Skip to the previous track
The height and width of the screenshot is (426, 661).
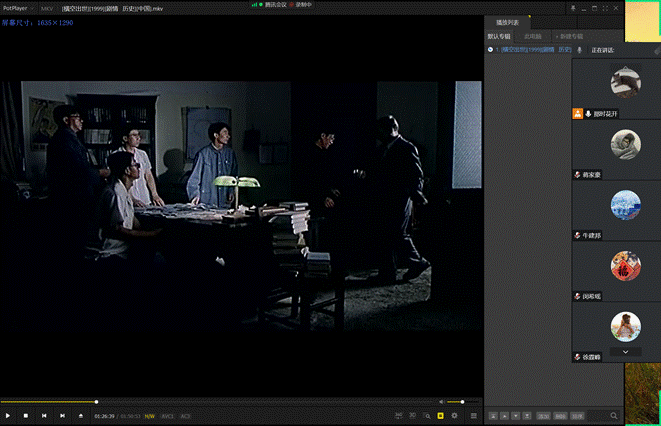coord(44,415)
